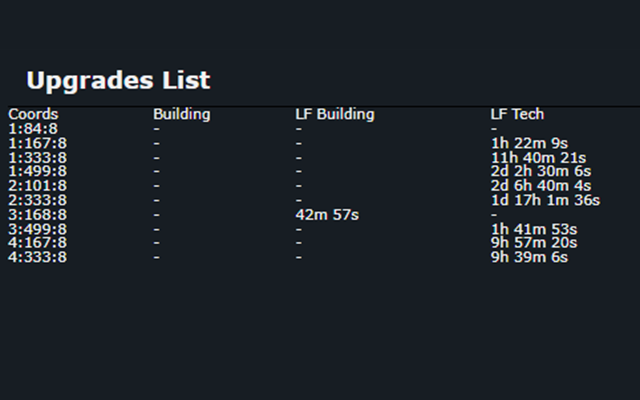Image resolution: width=640 pixels, height=400 pixels.
Task: Open planet 3:168:8
Action: (x=37, y=215)
